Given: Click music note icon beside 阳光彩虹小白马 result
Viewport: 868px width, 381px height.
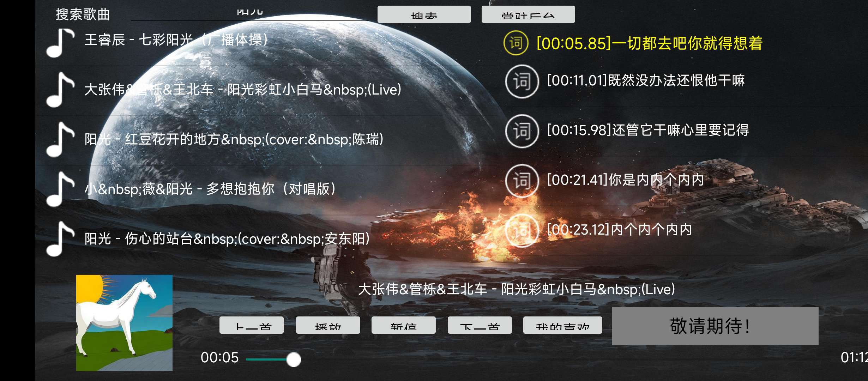Looking at the screenshot, I should coord(60,89).
